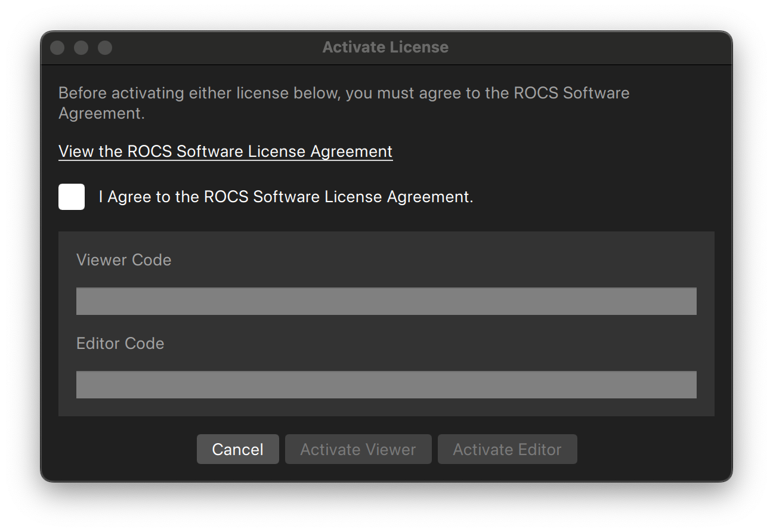The image size is (773, 532).
Task: Click the zoom window button in title bar
Action: [105, 48]
